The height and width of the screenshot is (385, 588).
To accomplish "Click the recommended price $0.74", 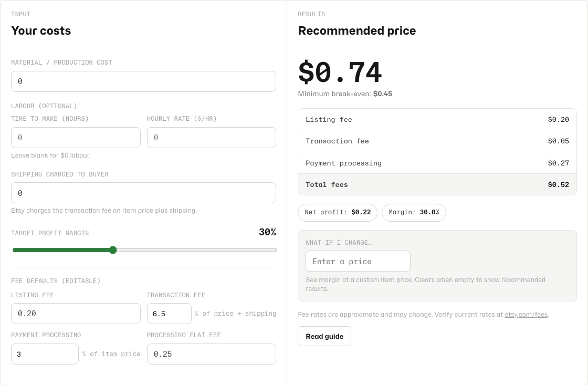I will coord(340,72).
